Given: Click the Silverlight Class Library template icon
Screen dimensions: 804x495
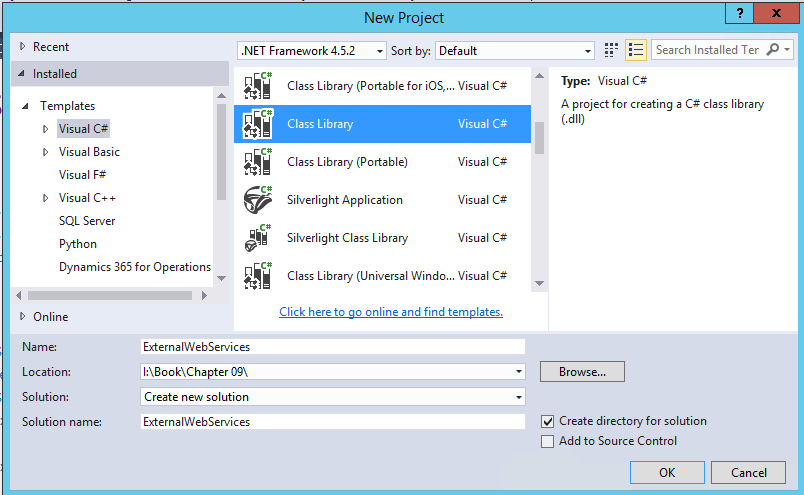Looking at the screenshot, I should click(258, 237).
